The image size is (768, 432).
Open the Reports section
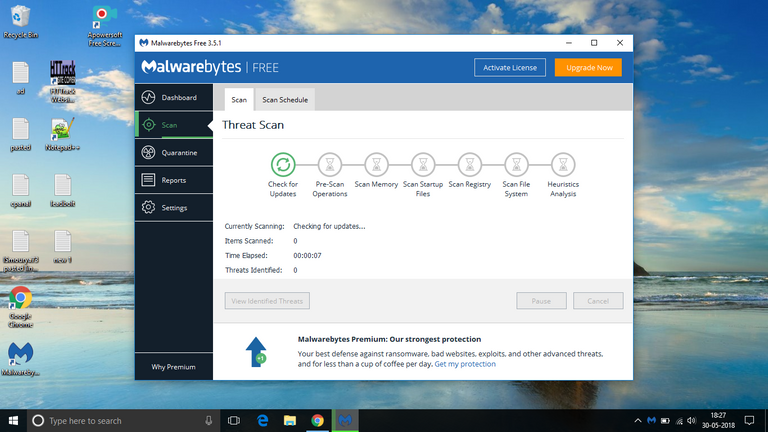174,180
